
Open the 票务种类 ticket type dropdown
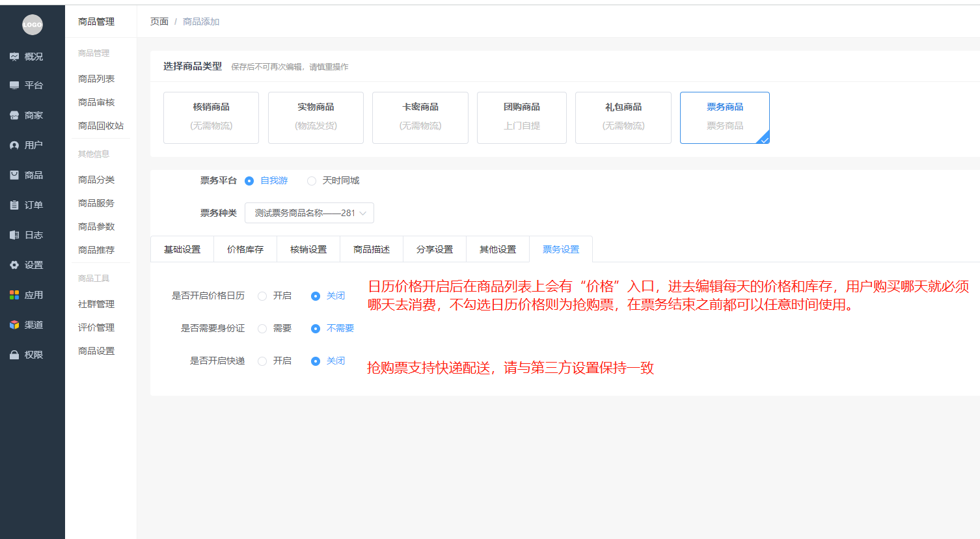click(x=309, y=213)
